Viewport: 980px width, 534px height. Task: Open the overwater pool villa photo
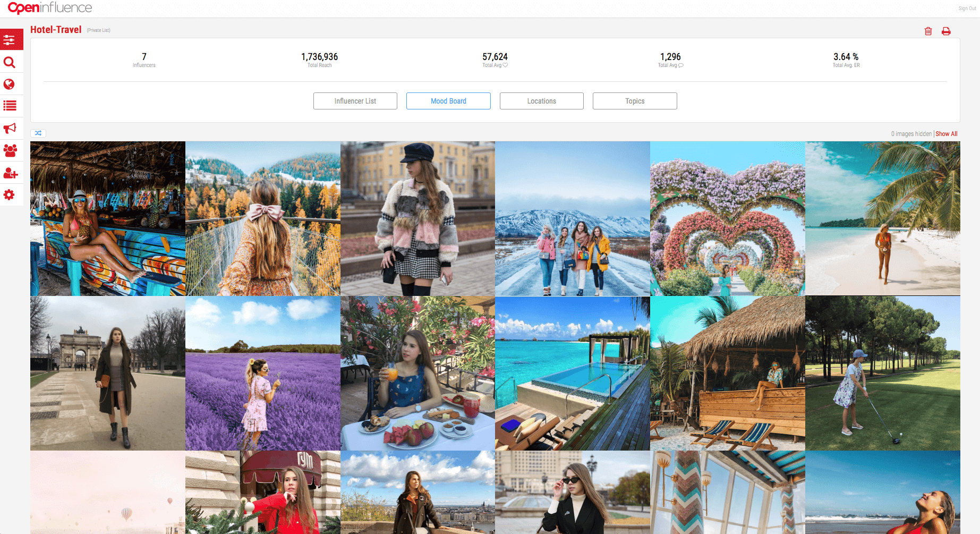pyautogui.click(x=573, y=374)
